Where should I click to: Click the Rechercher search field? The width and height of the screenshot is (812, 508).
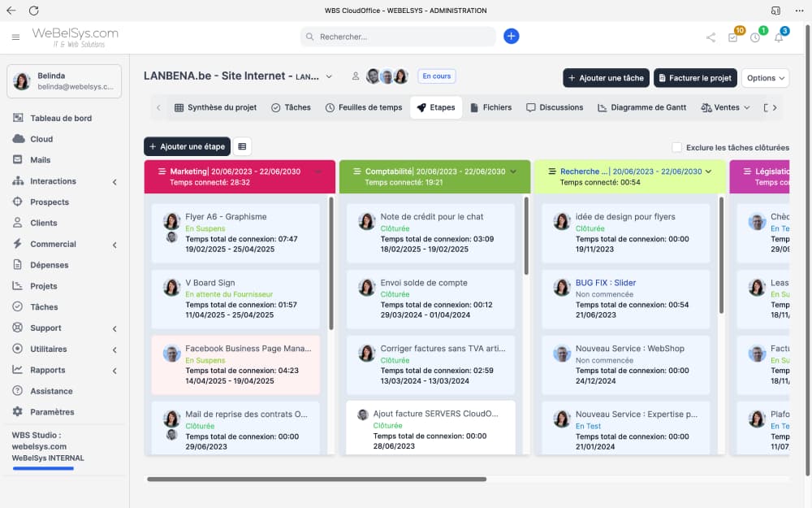coord(398,37)
